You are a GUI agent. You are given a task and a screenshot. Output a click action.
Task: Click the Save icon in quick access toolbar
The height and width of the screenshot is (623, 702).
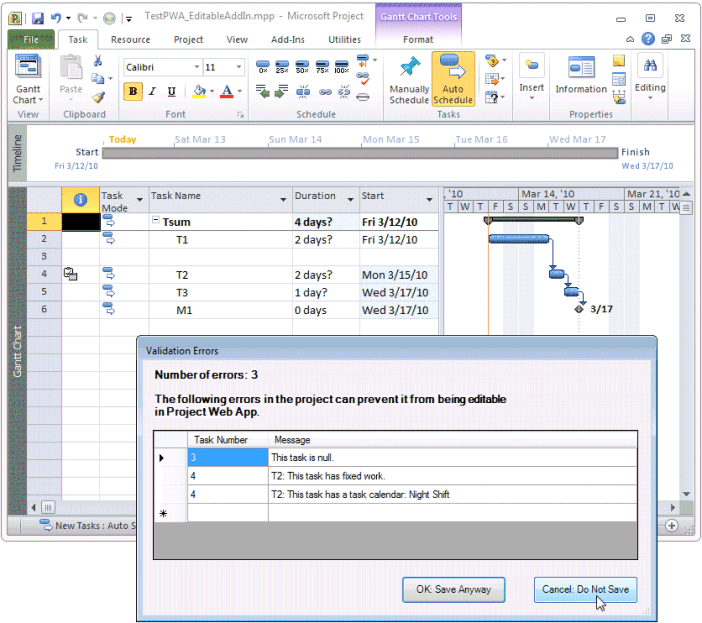coord(38,18)
